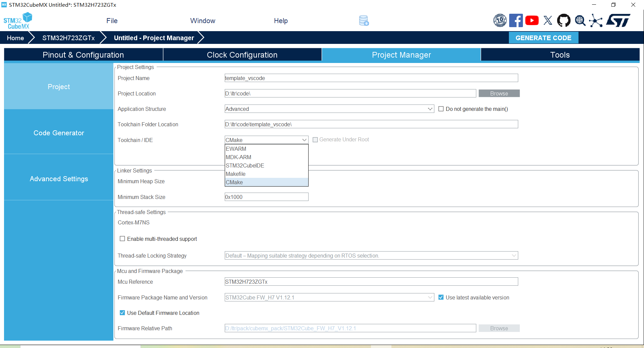
Task: Open Thread-safe Locking Strategy dropdown
Action: pyautogui.click(x=371, y=256)
